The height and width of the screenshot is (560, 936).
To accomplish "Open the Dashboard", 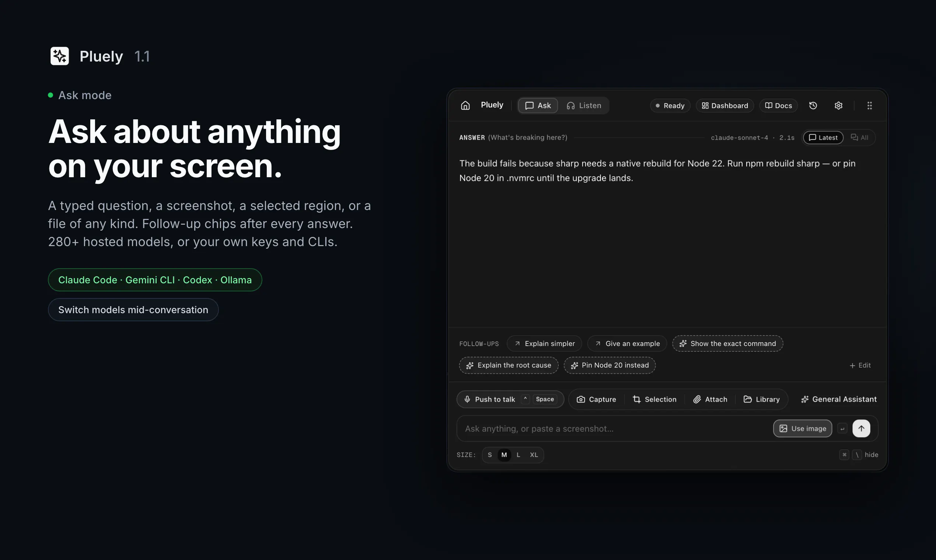I will coord(724,106).
